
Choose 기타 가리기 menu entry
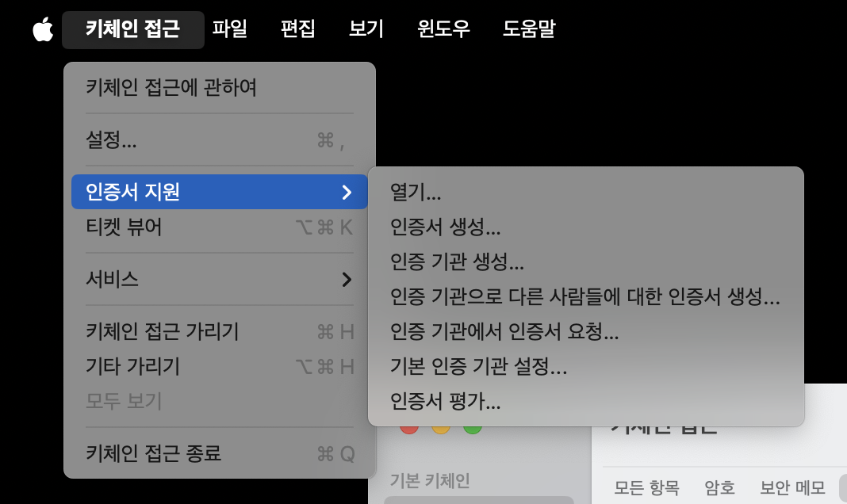(x=220, y=366)
